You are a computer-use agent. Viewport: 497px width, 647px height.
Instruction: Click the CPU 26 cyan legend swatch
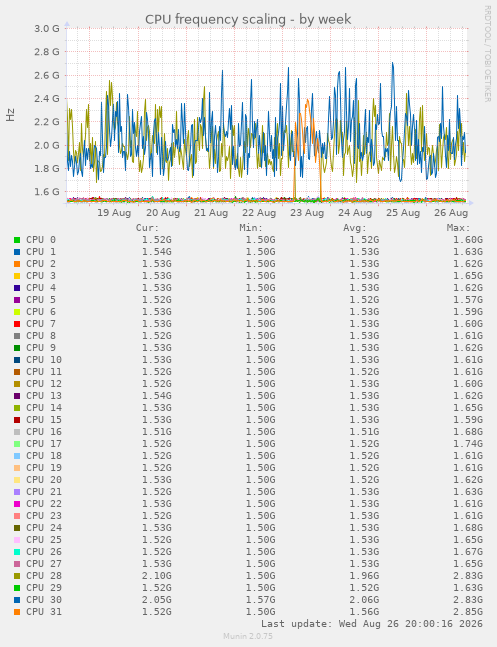tap(17, 552)
